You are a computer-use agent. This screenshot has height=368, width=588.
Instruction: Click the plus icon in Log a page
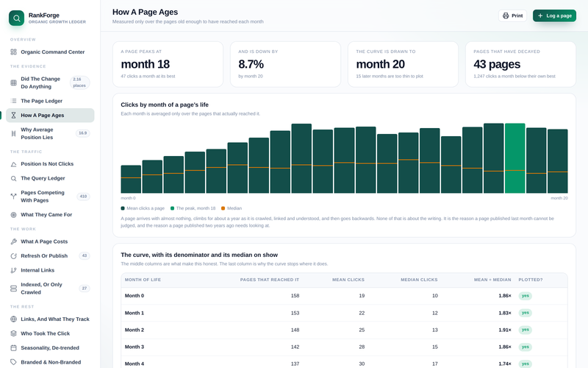(540, 15)
